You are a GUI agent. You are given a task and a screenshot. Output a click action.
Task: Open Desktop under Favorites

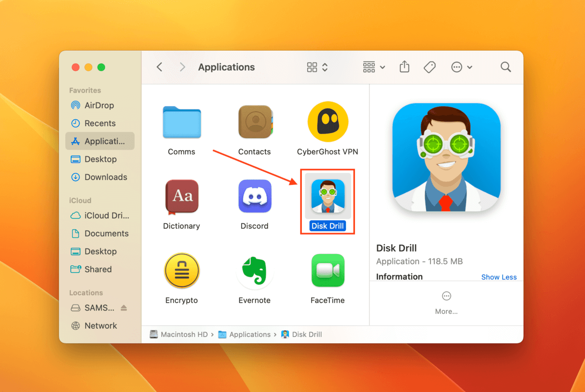coord(99,159)
